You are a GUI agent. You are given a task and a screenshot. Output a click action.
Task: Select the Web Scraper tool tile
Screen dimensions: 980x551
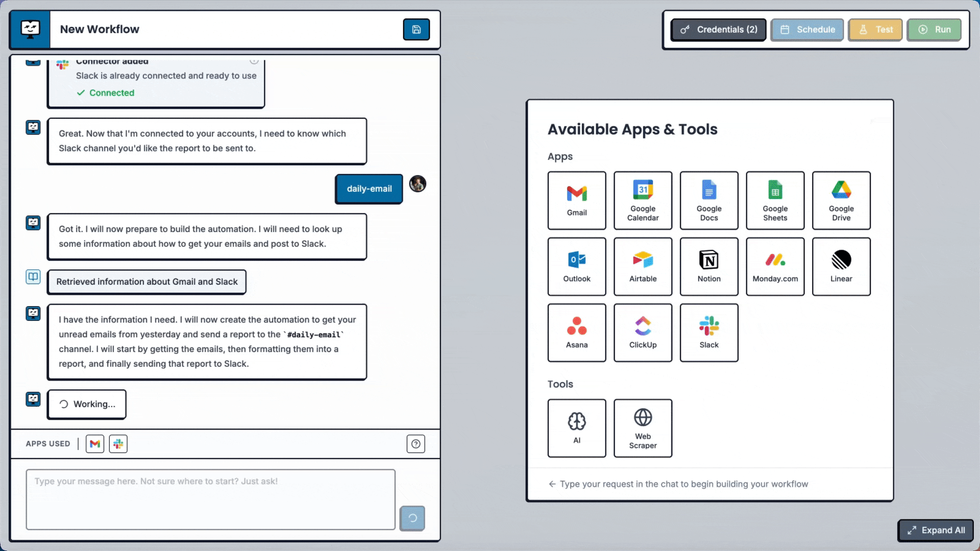click(x=643, y=428)
